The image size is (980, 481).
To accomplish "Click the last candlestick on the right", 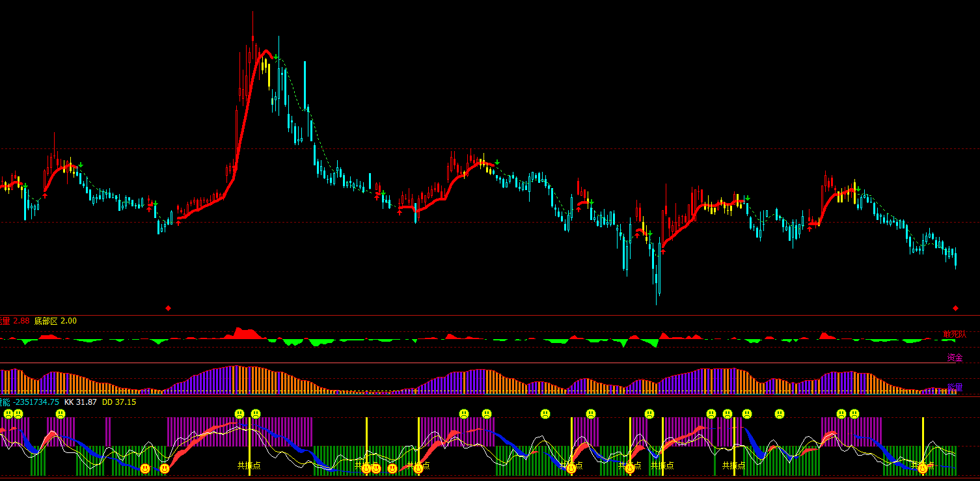I will click(x=955, y=257).
